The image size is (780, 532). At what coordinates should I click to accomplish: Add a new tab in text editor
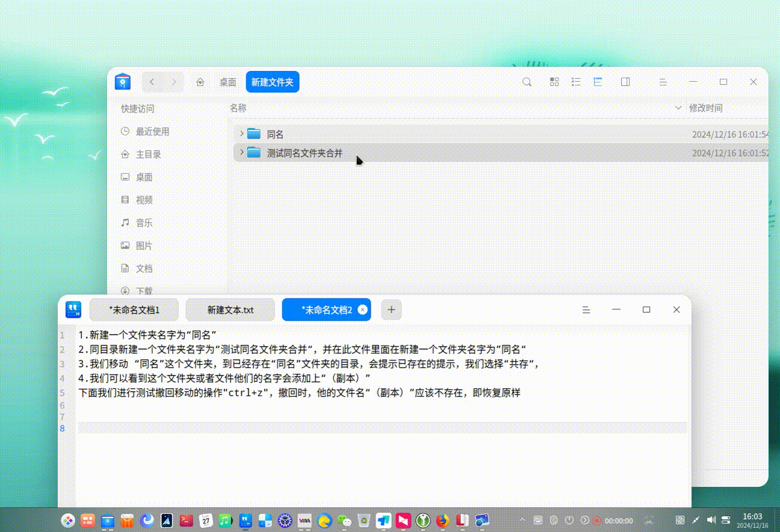[391, 310]
